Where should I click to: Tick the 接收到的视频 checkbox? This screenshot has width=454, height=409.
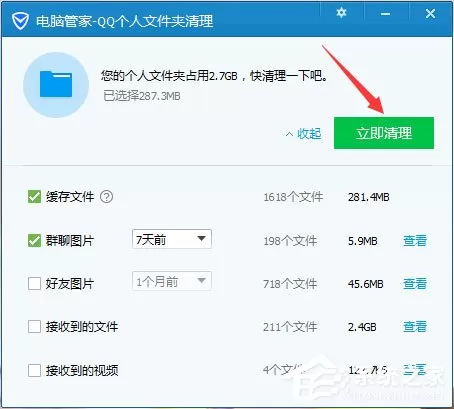[34, 370]
